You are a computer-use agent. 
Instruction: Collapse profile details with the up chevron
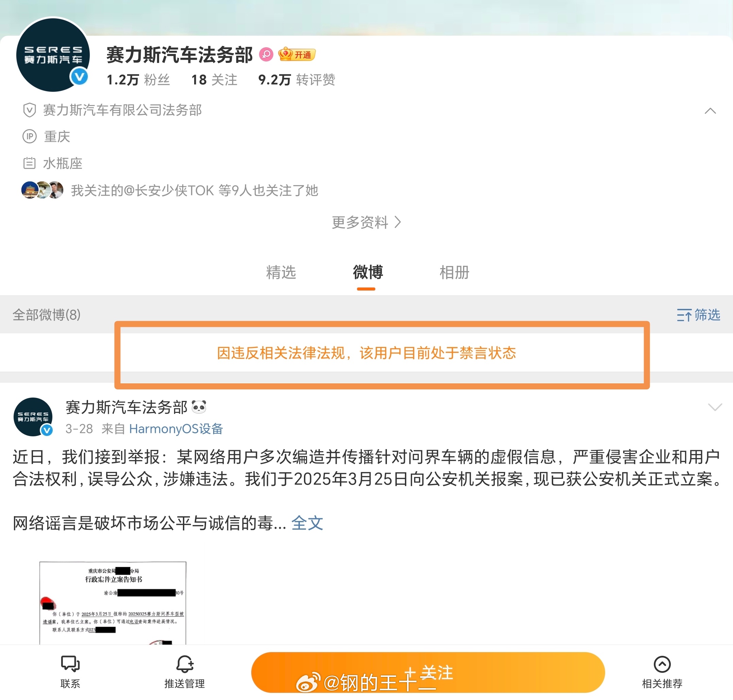pos(710,111)
